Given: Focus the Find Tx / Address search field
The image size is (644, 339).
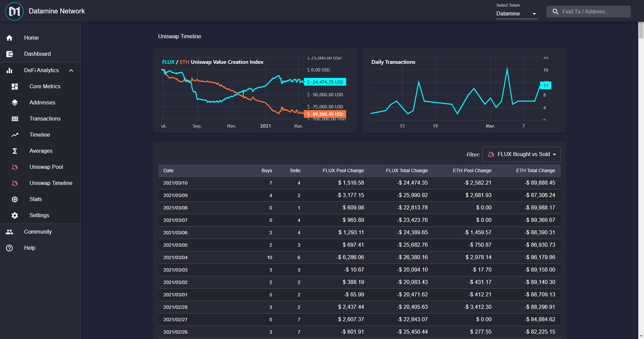Looking at the screenshot, I should [588, 12].
